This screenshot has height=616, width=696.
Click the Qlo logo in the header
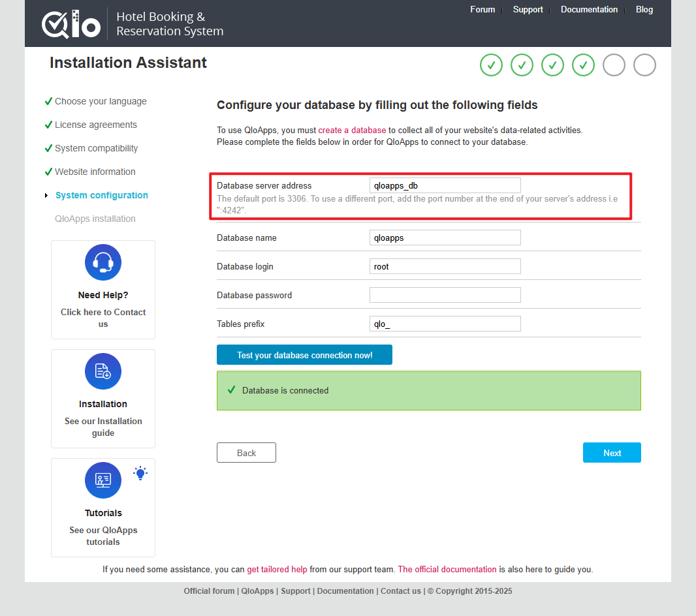coord(71,24)
